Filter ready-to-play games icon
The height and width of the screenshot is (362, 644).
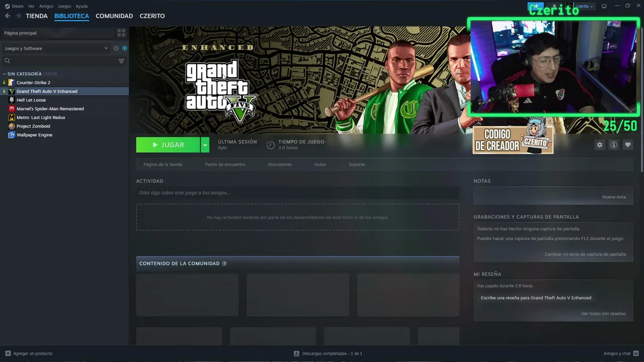(x=125, y=48)
